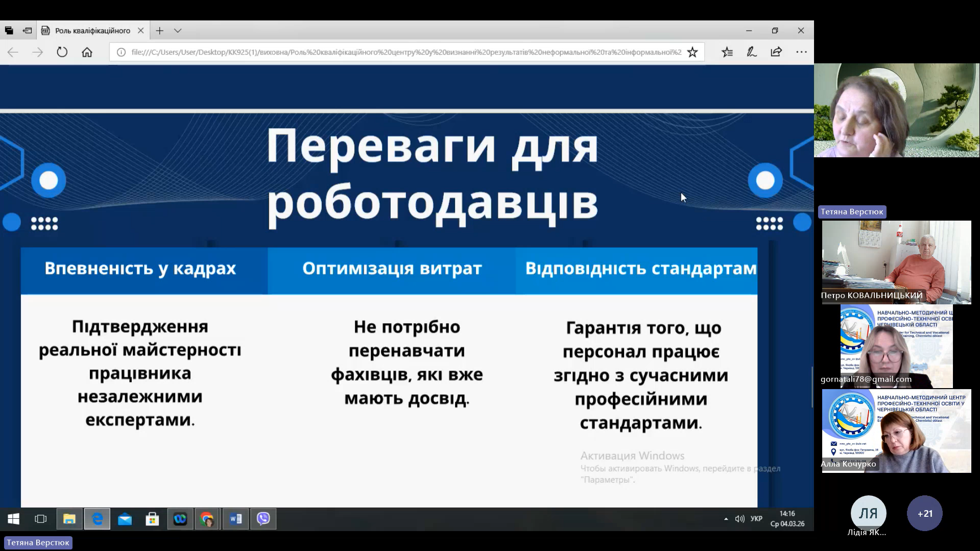The height and width of the screenshot is (551, 980).
Task: Show hidden system tray icons
Action: tap(726, 519)
